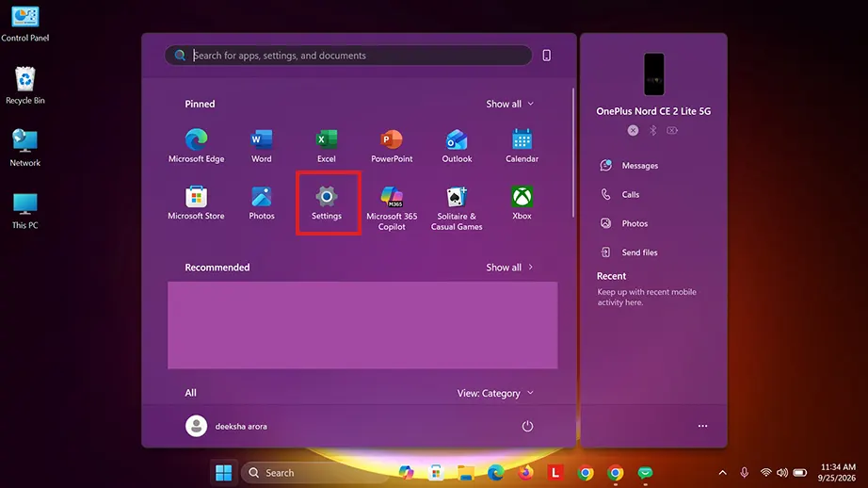Open Calls in the phone panel
Viewport: 868px width, 488px height.
[620, 194]
